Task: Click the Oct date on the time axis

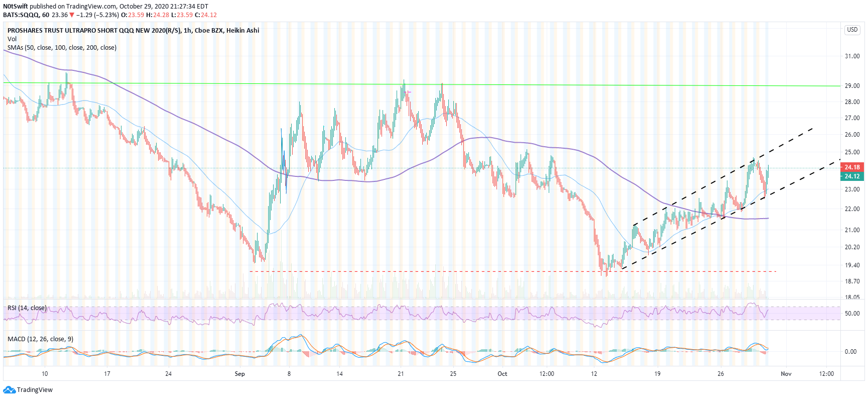Action: coord(503,374)
